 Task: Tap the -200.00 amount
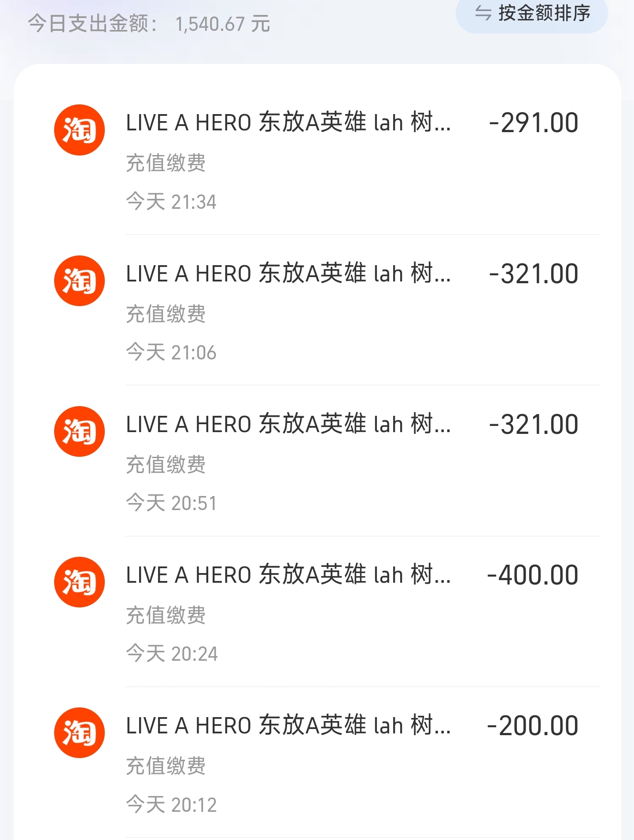point(532,725)
